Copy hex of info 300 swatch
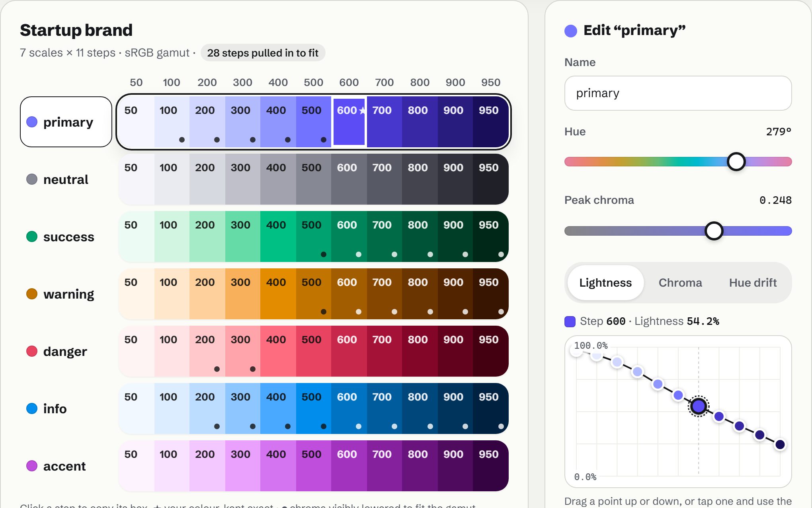This screenshot has width=812, height=508. 243,408
